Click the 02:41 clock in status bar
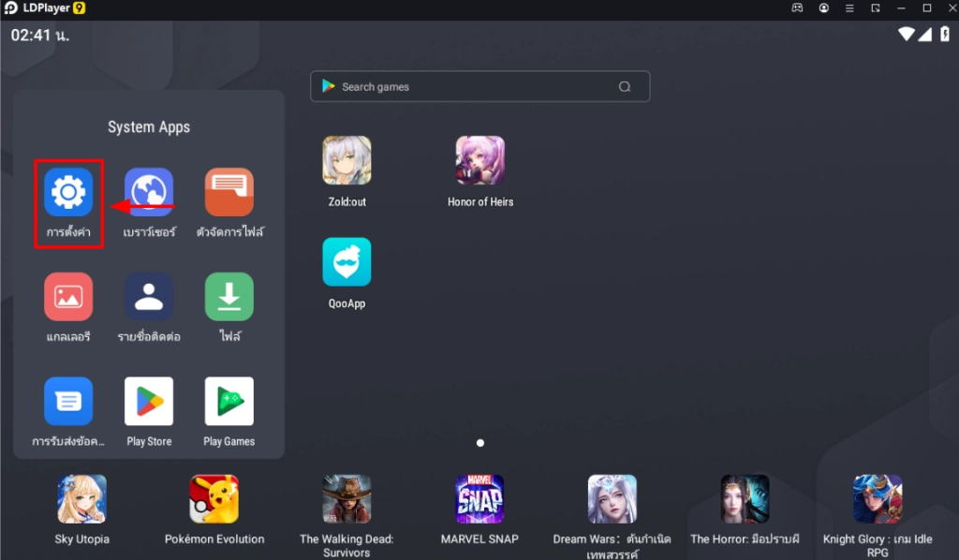This screenshot has height=560, width=959. tap(39, 36)
